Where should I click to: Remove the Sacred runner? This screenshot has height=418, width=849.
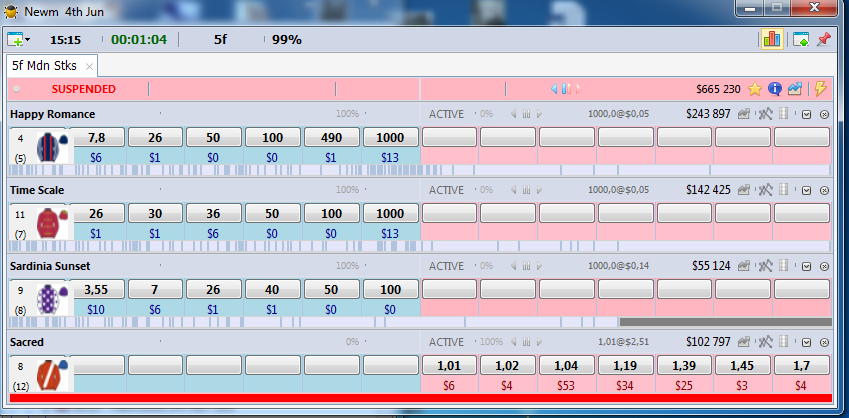[825, 343]
